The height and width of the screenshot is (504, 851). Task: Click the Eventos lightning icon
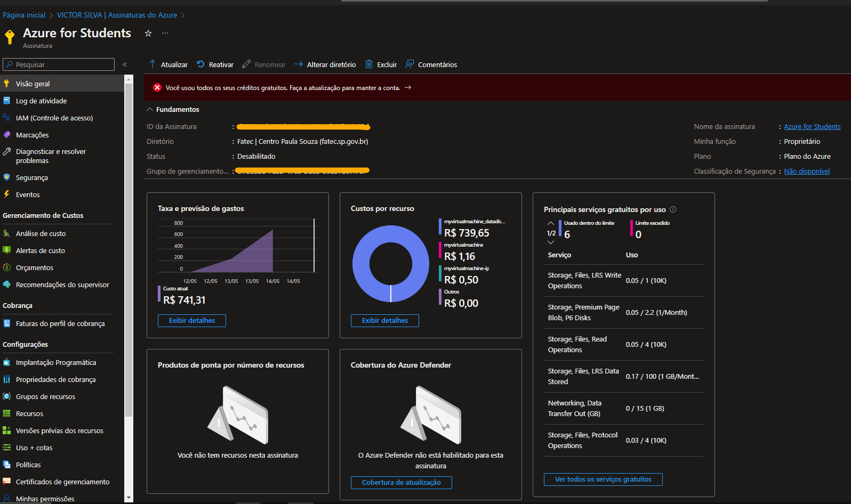click(x=7, y=194)
